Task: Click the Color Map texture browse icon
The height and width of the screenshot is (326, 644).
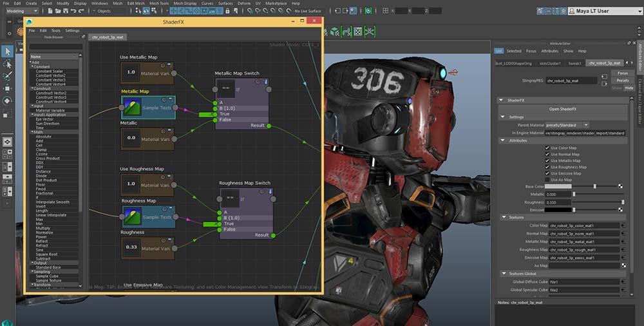Action: (623, 225)
